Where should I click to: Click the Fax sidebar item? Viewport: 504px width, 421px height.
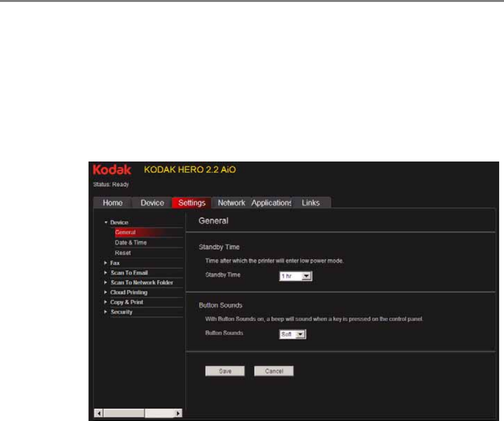click(x=115, y=263)
